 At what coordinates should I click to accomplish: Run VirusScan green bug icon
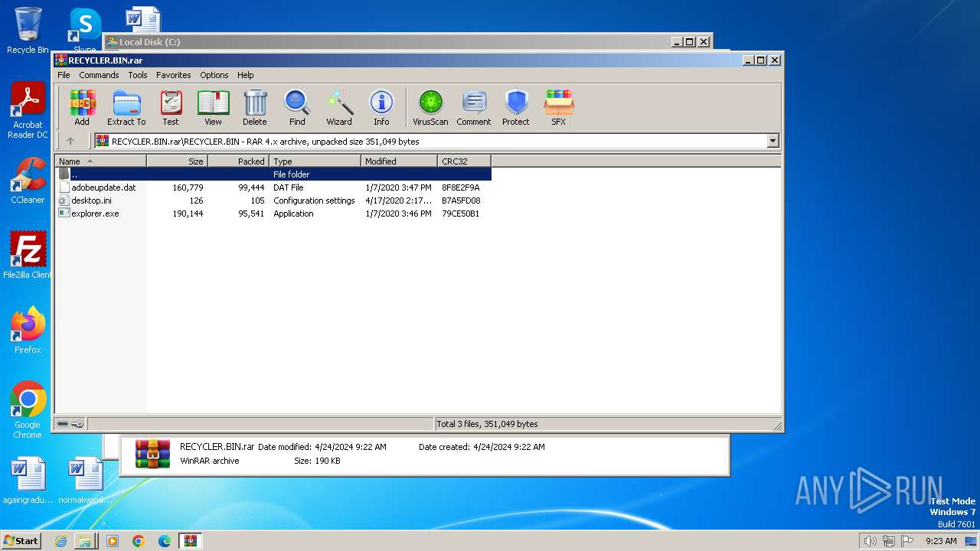point(430,107)
